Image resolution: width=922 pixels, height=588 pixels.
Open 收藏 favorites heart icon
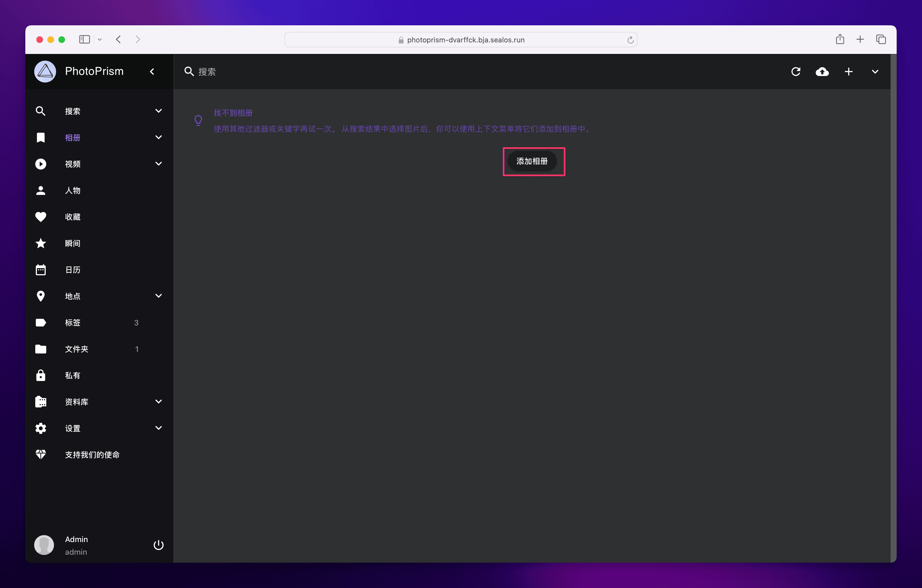pyautogui.click(x=40, y=217)
